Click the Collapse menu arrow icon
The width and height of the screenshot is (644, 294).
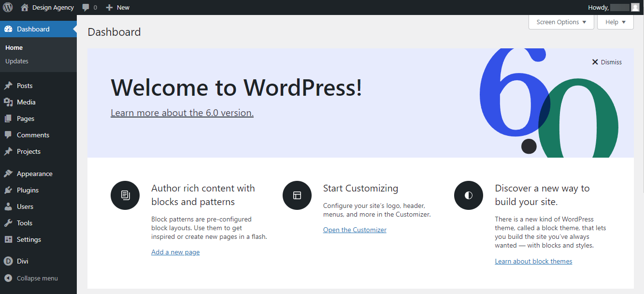8,278
